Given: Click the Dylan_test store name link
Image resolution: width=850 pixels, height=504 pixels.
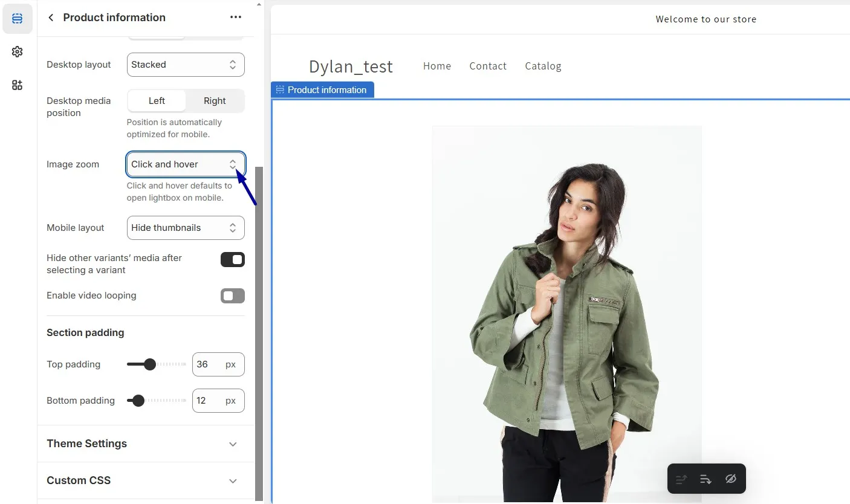Looking at the screenshot, I should (351, 66).
